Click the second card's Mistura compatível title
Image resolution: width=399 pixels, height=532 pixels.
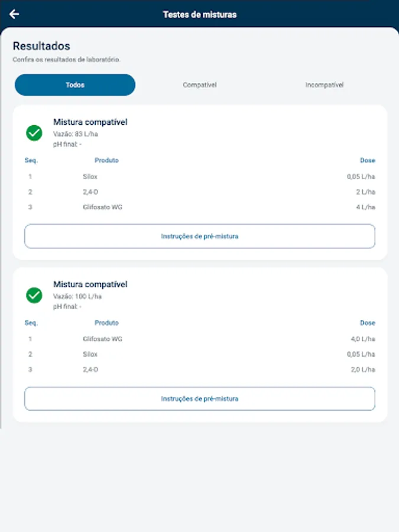90,285
